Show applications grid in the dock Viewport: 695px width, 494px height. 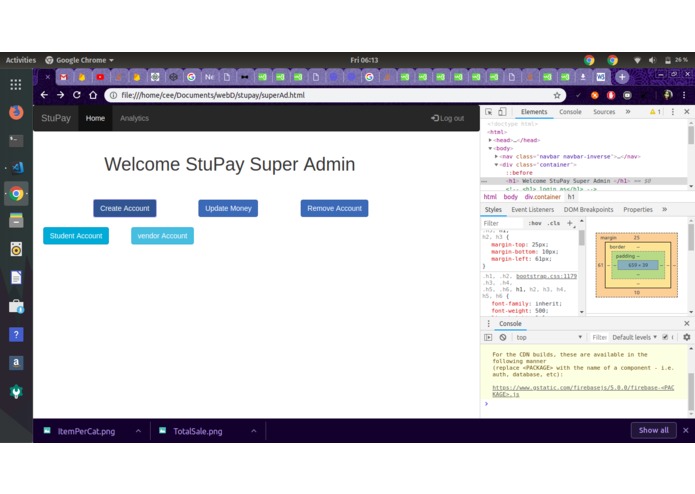16,84
